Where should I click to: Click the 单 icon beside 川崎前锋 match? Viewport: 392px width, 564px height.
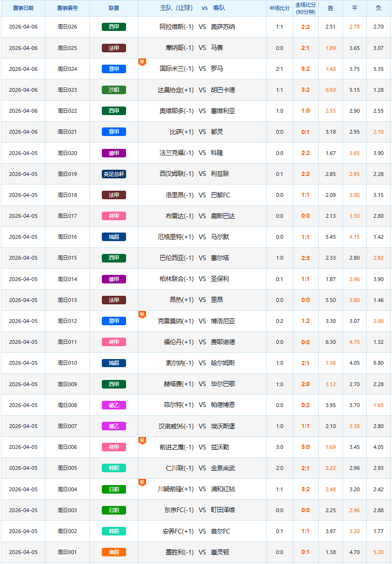click(141, 482)
